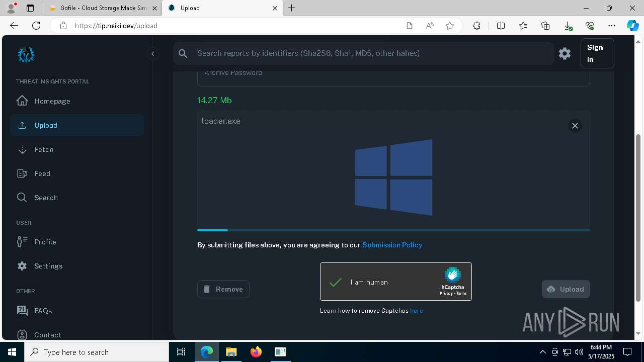Launch Firefox from the taskbar
The width and height of the screenshot is (644, 362).
pyautogui.click(x=256, y=352)
